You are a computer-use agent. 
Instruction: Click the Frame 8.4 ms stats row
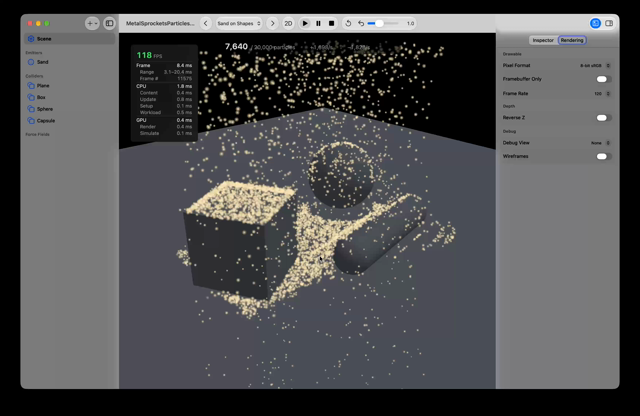click(164, 65)
